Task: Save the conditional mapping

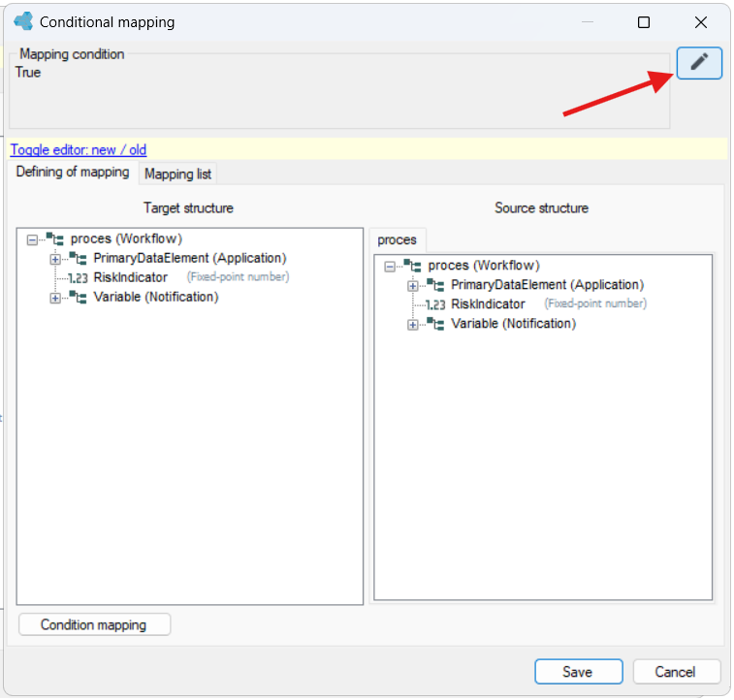Action: [x=579, y=672]
